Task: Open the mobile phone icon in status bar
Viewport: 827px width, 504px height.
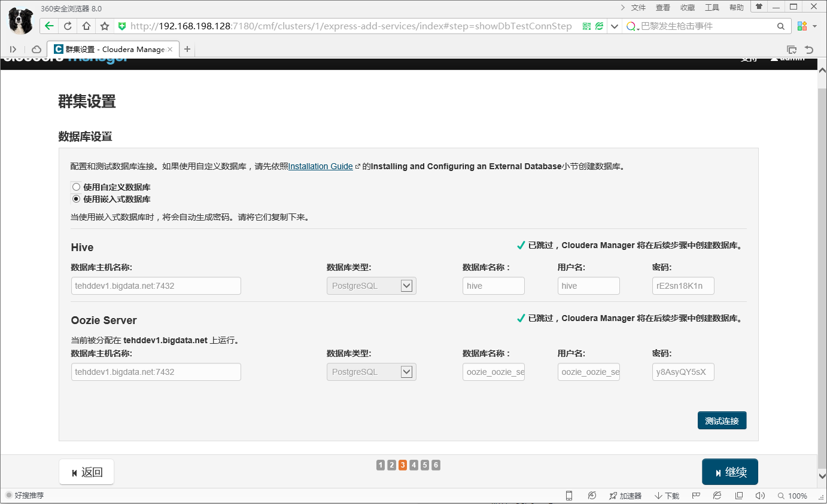Action: (569, 496)
